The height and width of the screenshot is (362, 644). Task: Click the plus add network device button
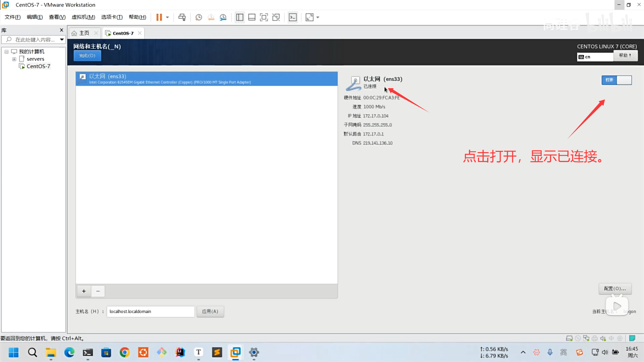84,291
